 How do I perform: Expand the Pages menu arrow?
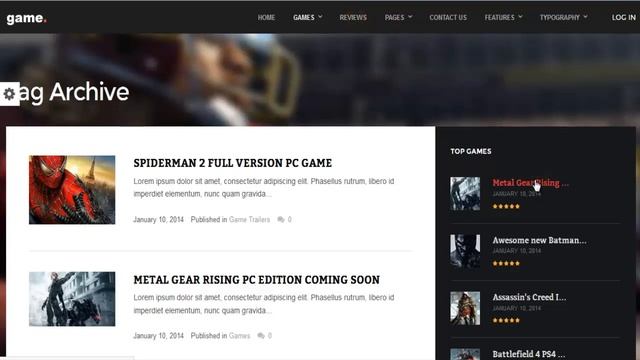[410, 17]
